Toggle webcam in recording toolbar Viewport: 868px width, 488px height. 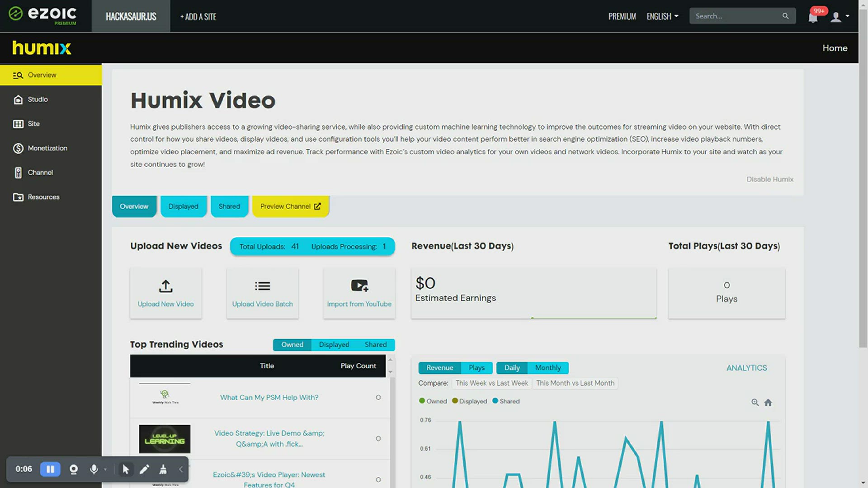pos(73,469)
